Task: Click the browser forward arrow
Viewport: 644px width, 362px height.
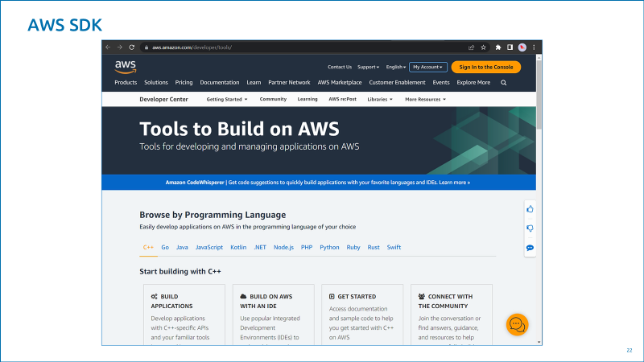Action: [x=119, y=47]
